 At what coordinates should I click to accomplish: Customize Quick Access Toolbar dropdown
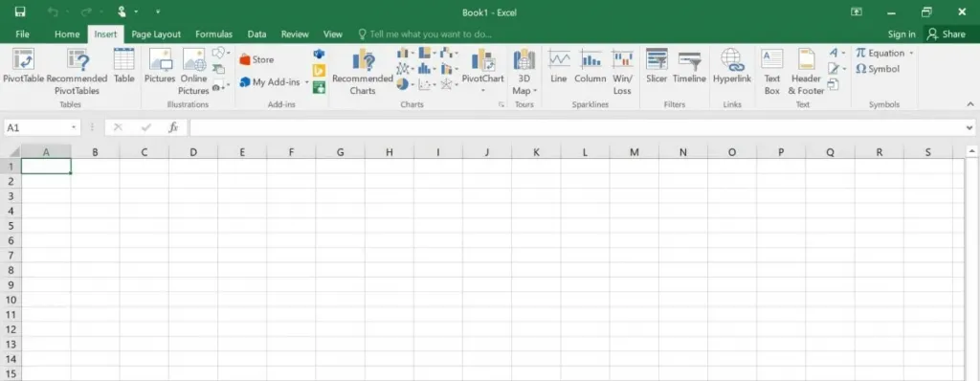coord(158,11)
